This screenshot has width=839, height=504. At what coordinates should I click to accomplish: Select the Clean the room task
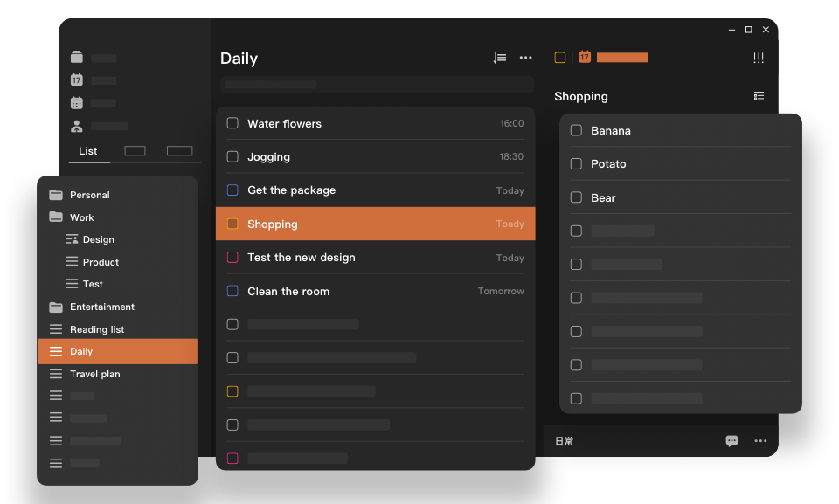(x=288, y=291)
